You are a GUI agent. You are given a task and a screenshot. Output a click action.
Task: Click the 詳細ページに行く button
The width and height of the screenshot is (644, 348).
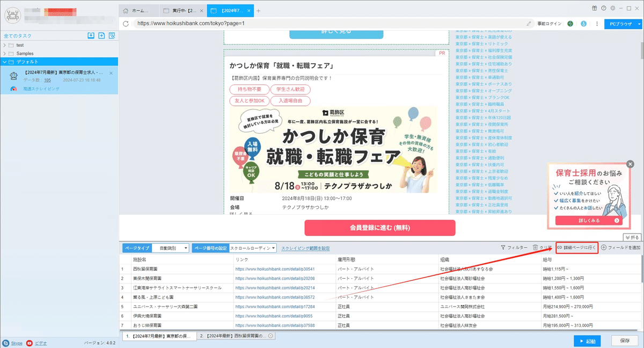(577, 248)
